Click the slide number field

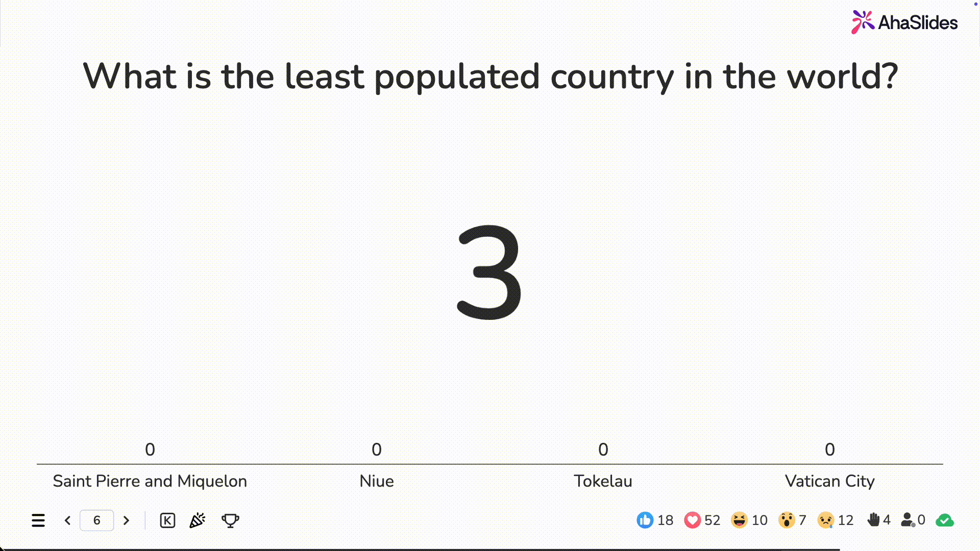tap(96, 520)
